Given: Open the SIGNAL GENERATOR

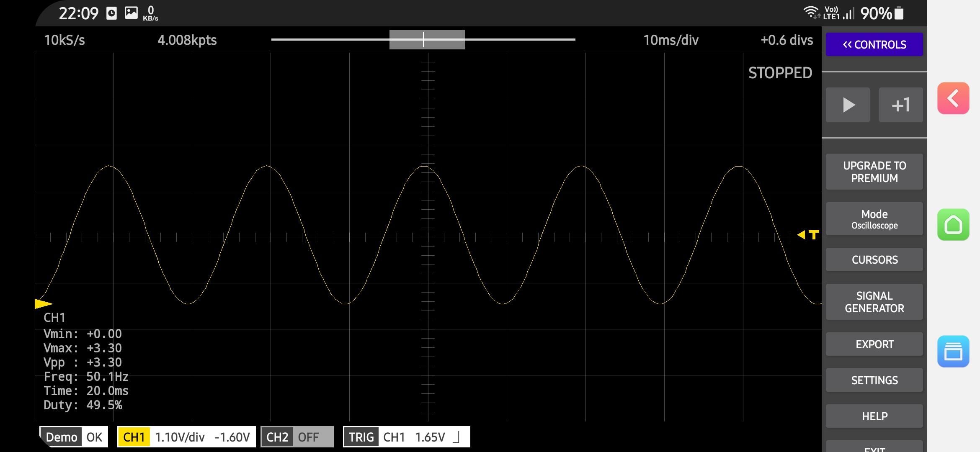Looking at the screenshot, I should [x=874, y=301].
